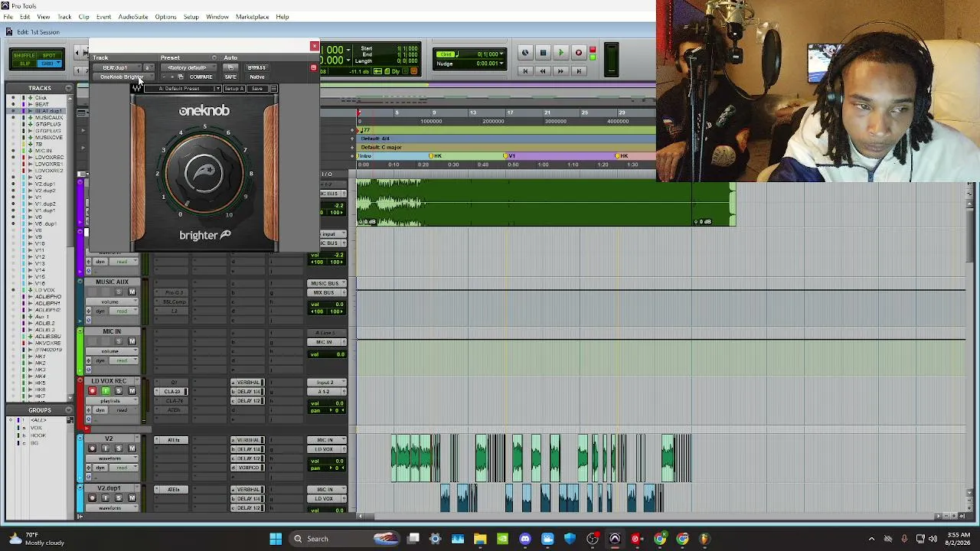Record-enable the LD VOX REC track
980x551 pixels.
[x=93, y=391]
